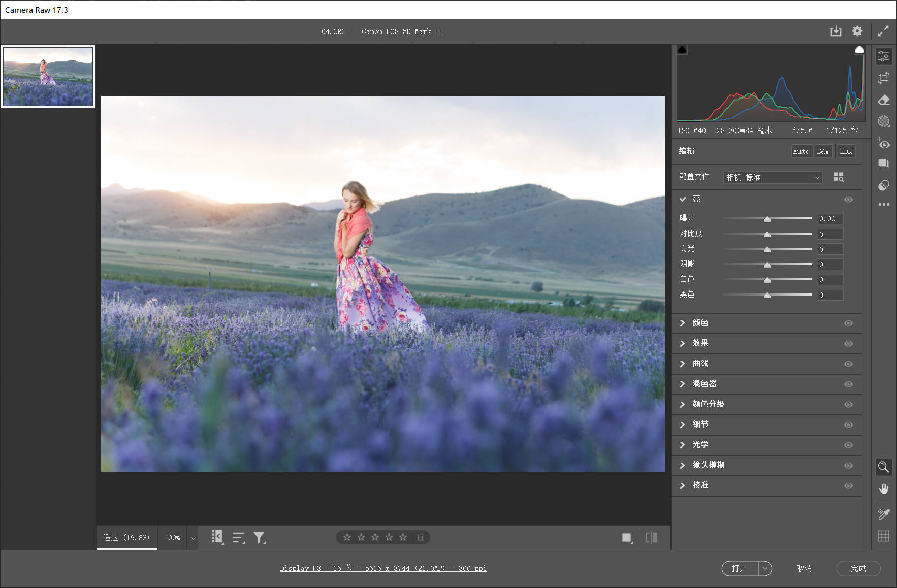This screenshot has width=897, height=588.
Task: Select the Edit sliders tool icon
Action: [884, 56]
